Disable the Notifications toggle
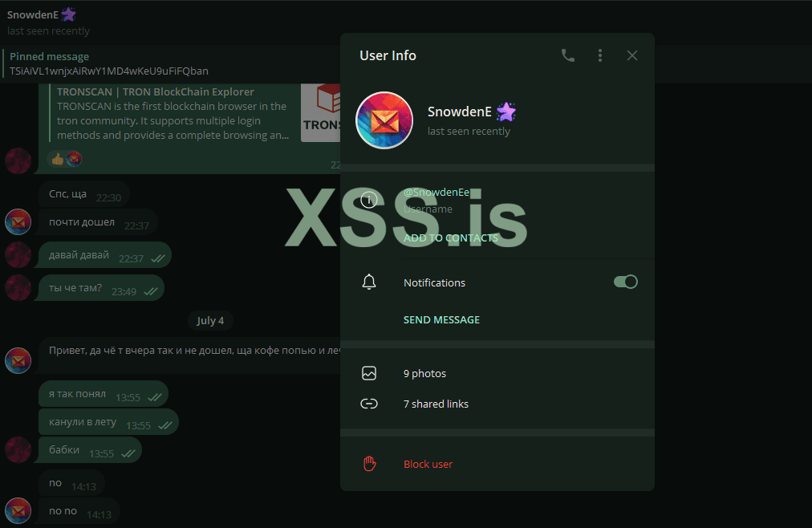812x528 pixels. (x=625, y=282)
